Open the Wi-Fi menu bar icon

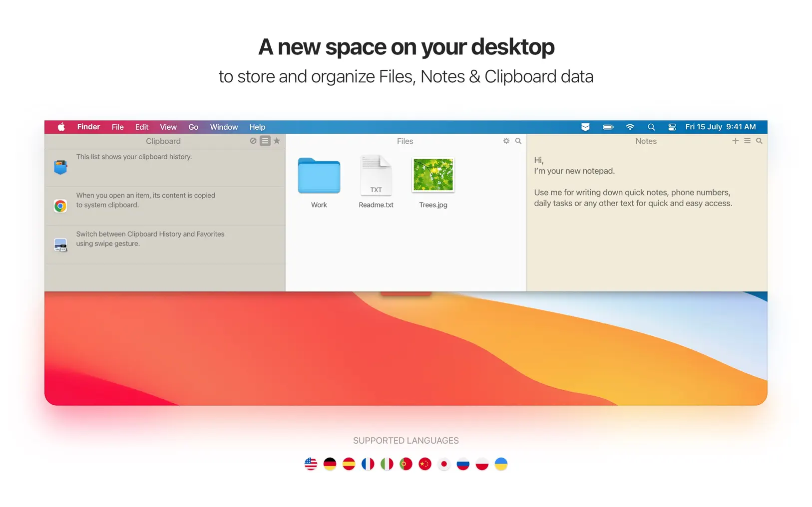tap(630, 127)
